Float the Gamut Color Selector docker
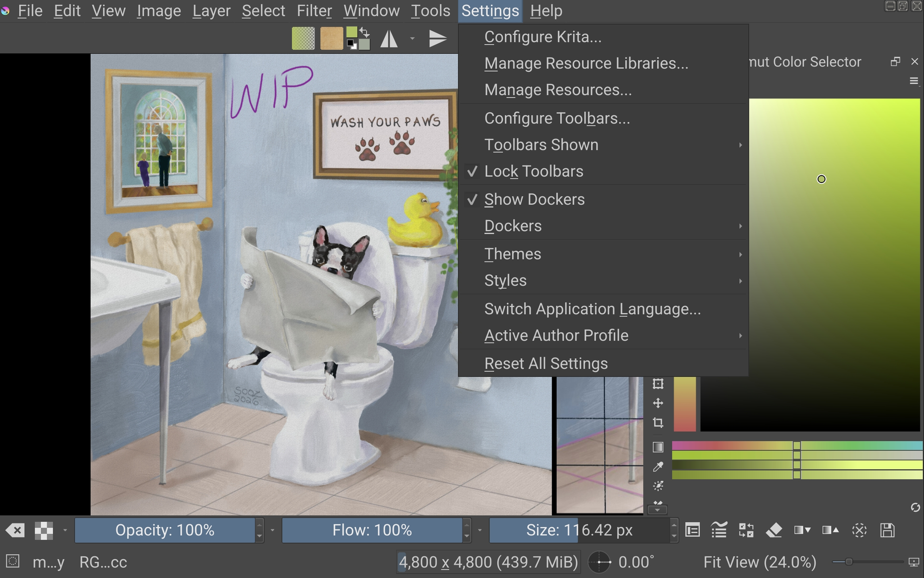The height and width of the screenshot is (578, 924). tap(895, 62)
